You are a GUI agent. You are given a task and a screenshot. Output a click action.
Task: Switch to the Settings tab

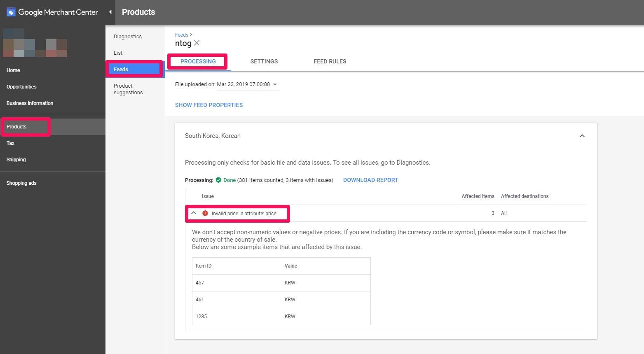click(264, 61)
